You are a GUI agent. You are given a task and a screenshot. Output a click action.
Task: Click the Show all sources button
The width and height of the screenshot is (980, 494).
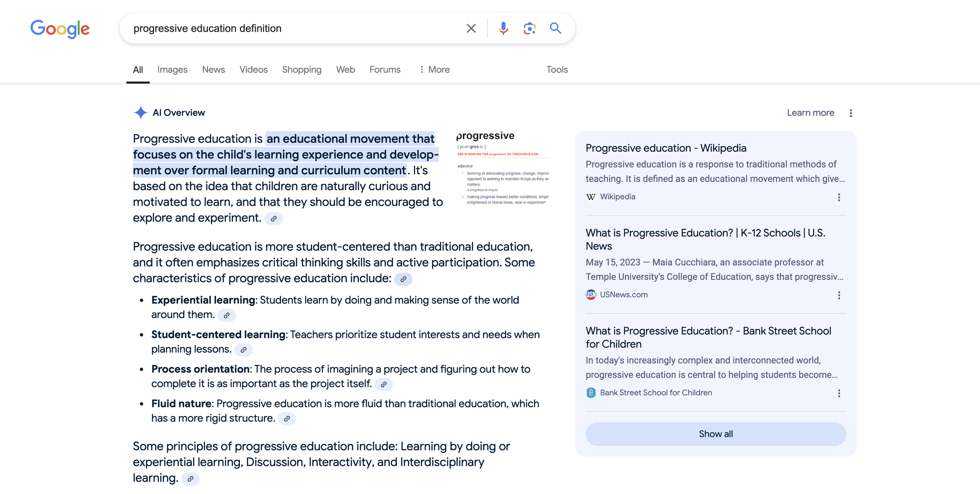[715, 434]
